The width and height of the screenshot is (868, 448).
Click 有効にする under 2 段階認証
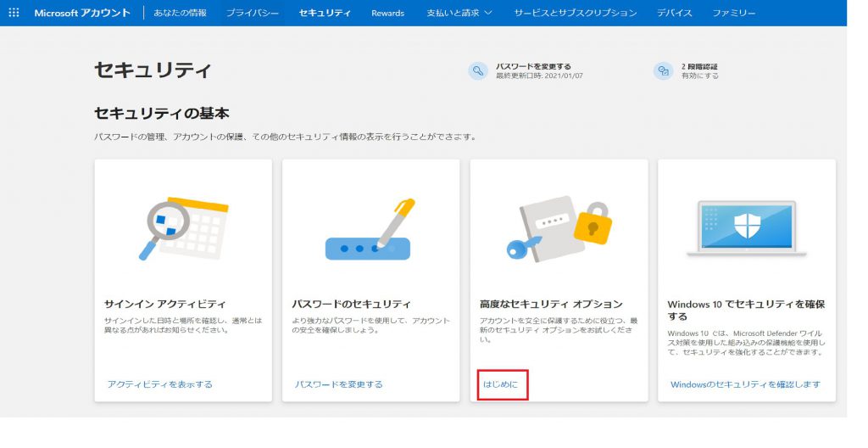[699, 76]
